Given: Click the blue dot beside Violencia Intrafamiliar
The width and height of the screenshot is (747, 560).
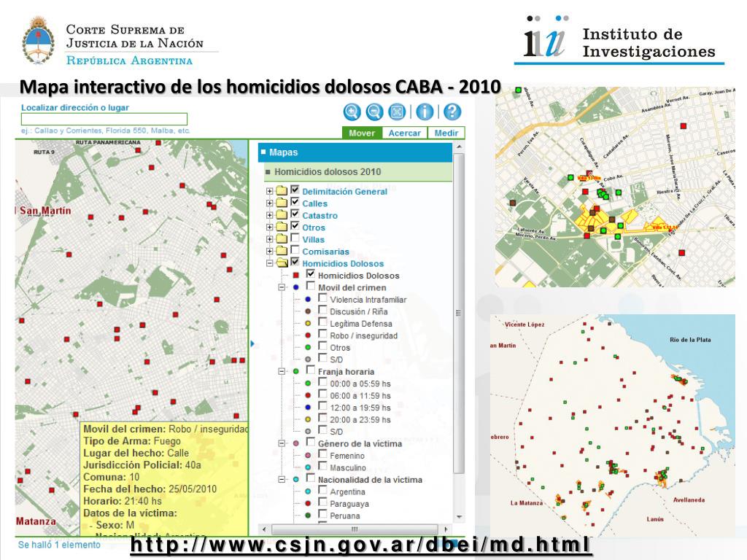Looking at the screenshot, I should coord(308,300).
